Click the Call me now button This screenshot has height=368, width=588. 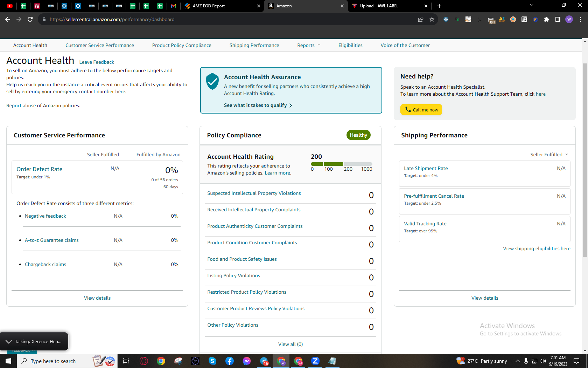click(421, 110)
